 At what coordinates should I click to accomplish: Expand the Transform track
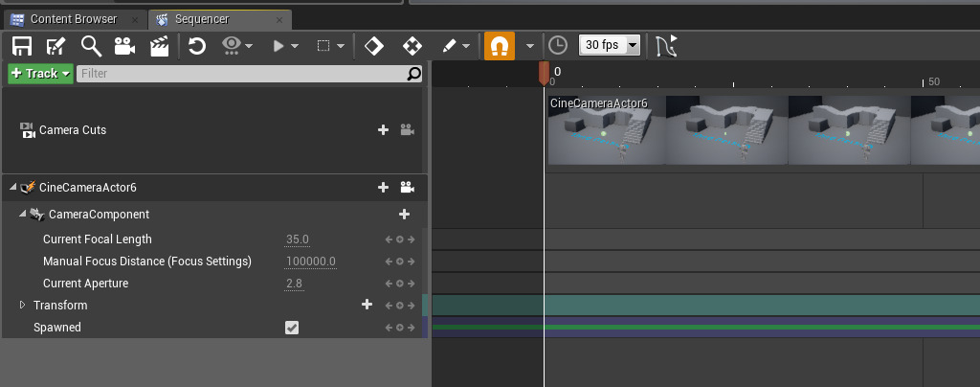tap(23, 306)
